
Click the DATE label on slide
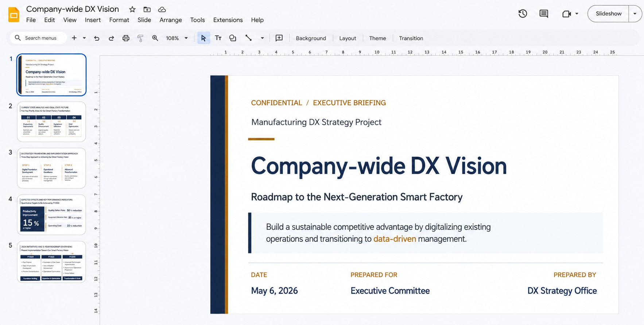259,275
